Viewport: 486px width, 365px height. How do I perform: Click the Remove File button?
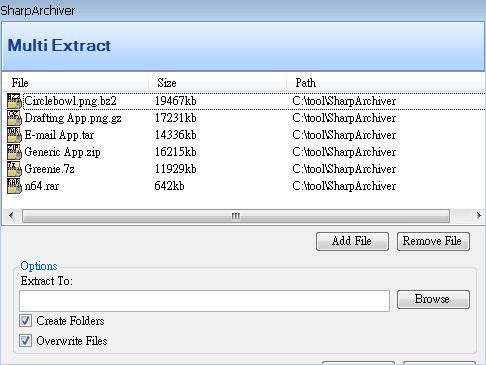tap(433, 241)
